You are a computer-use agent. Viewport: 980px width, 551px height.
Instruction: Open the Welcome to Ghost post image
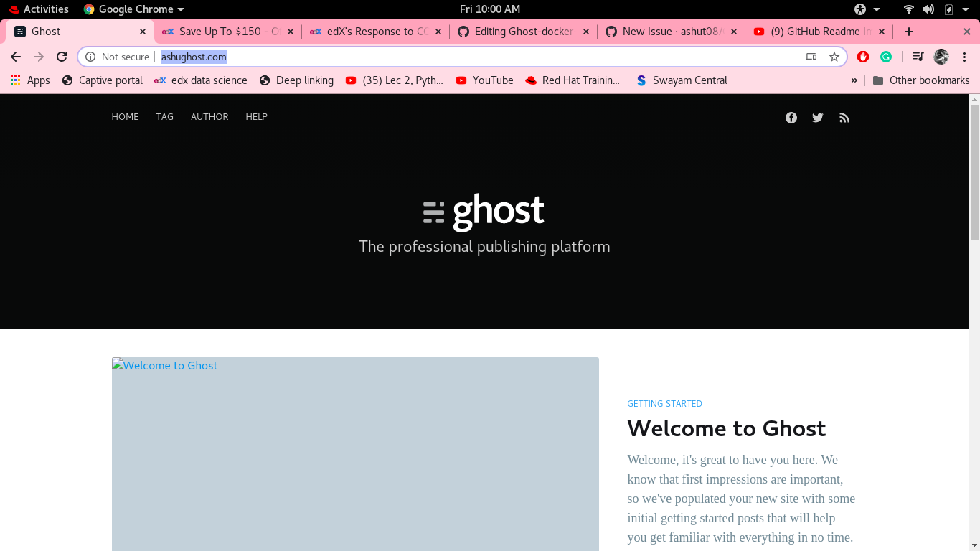[x=355, y=454]
